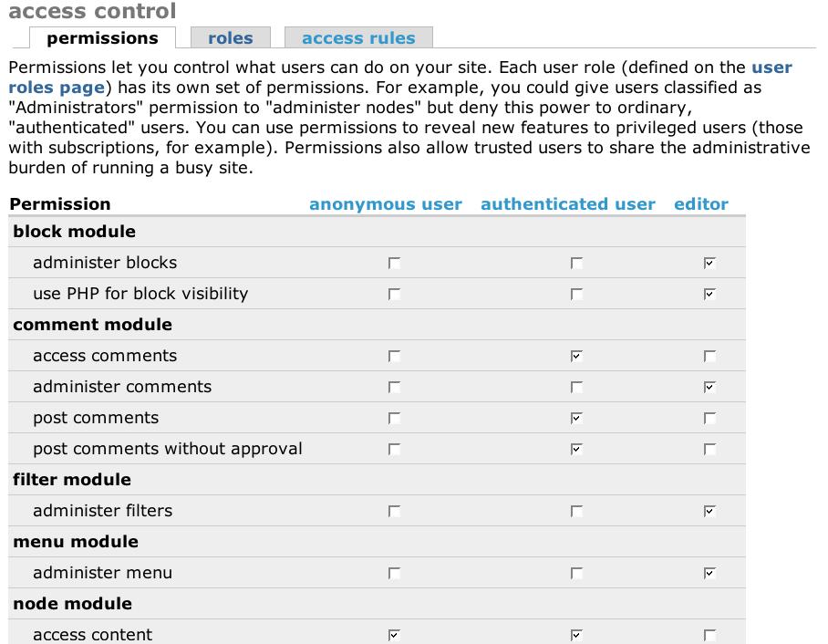The image size is (828, 644).
Task: Enable use PHP for block visibility for authenticated user
Action: [575, 295]
